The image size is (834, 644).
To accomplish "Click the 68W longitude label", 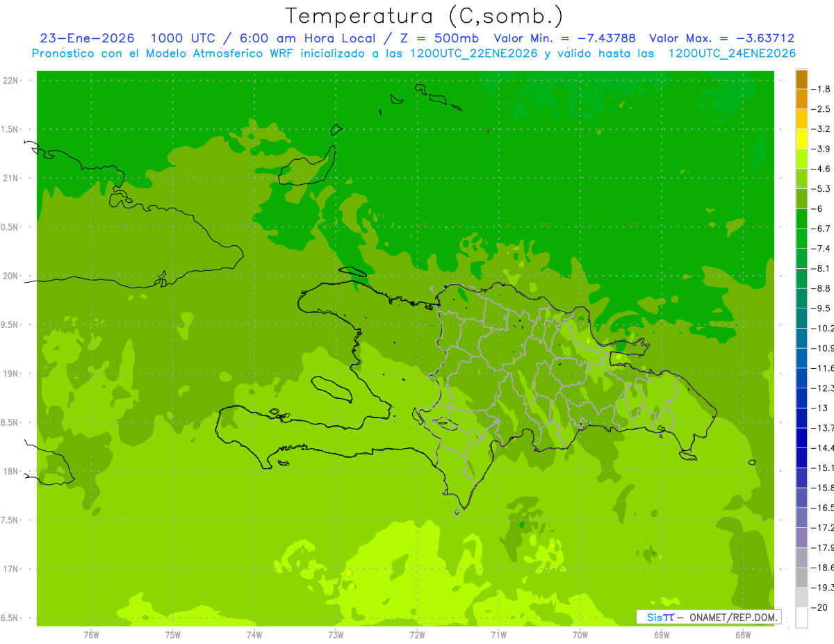I will 743,635.
